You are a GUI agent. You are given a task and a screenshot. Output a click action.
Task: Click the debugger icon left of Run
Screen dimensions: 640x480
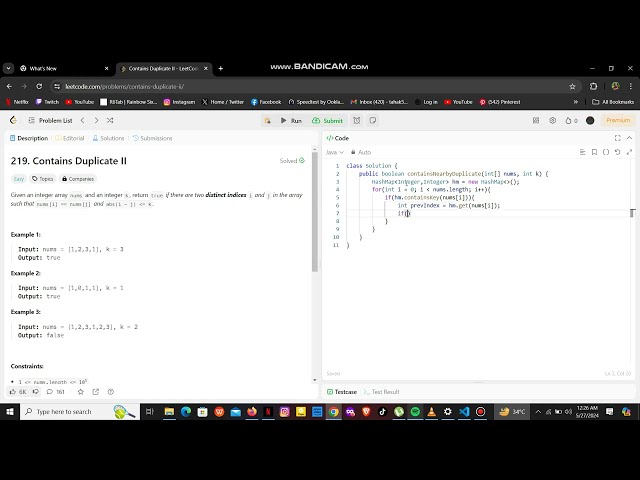click(267, 120)
